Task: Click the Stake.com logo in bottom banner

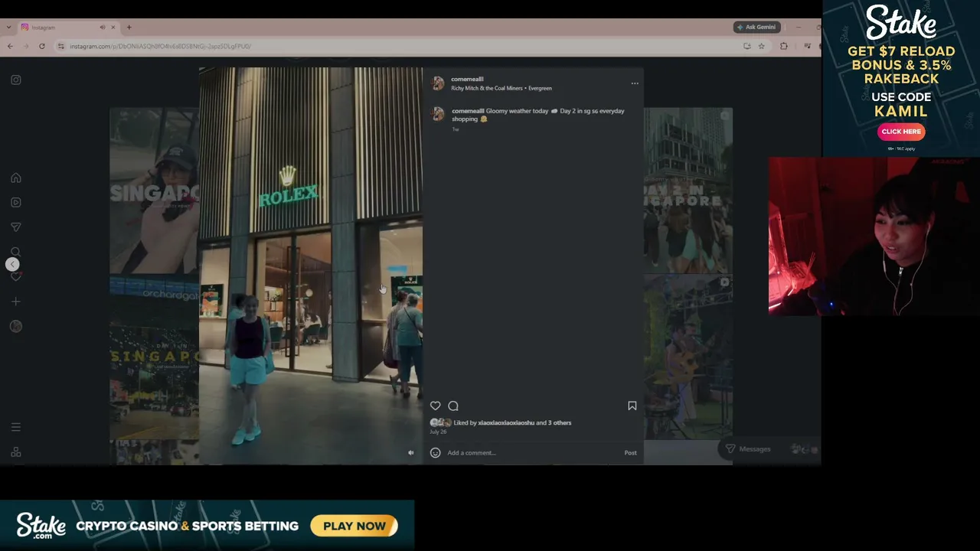Action: pos(41,525)
